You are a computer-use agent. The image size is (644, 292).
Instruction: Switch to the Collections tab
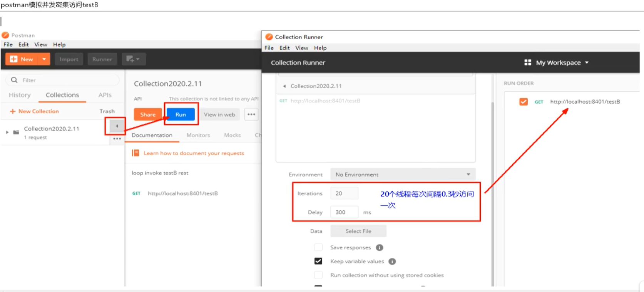click(62, 95)
